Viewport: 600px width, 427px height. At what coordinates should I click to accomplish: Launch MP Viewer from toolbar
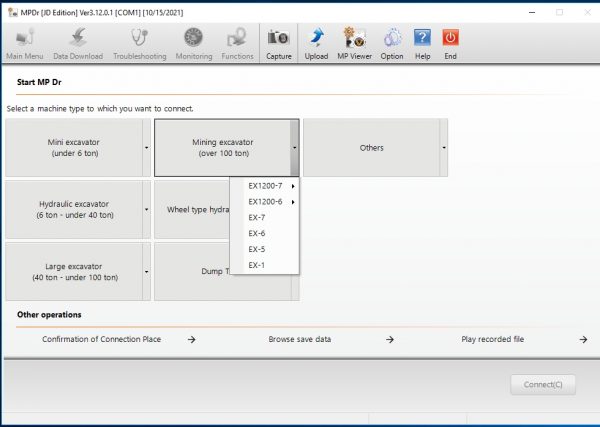(354, 44)
